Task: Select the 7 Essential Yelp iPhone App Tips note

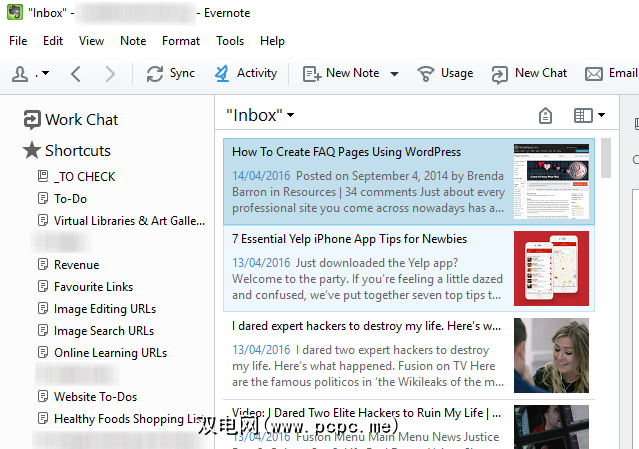Action: point(409,269)
